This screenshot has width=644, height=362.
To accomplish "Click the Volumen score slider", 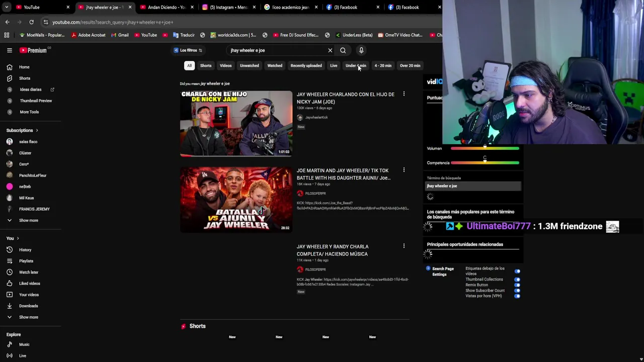I will tap(485, 148).
